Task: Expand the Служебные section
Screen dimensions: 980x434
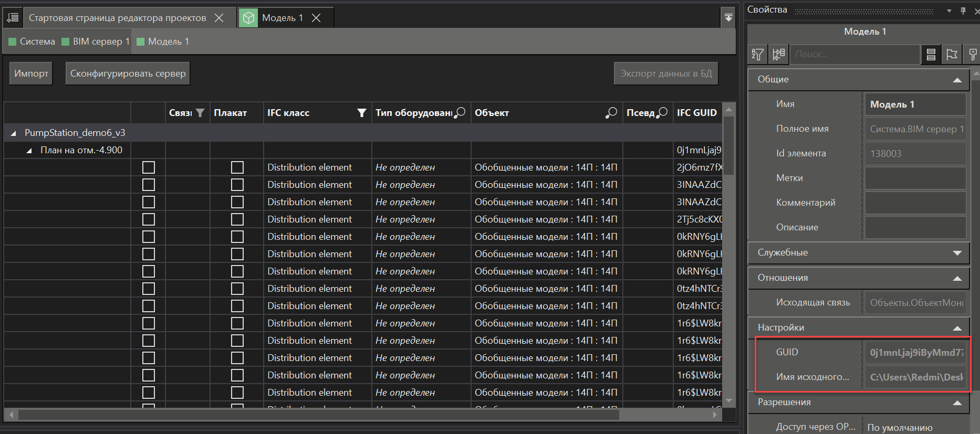Action: (x=957, y=253)
